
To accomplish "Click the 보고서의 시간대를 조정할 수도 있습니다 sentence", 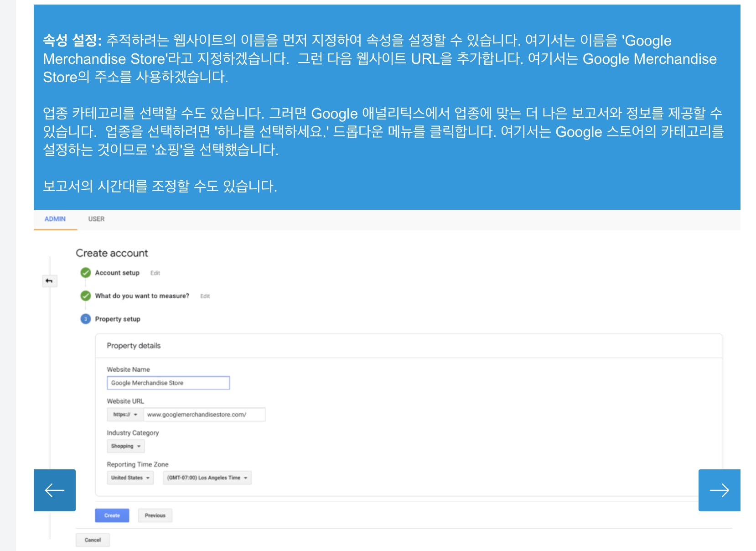I will coord(160,186).
